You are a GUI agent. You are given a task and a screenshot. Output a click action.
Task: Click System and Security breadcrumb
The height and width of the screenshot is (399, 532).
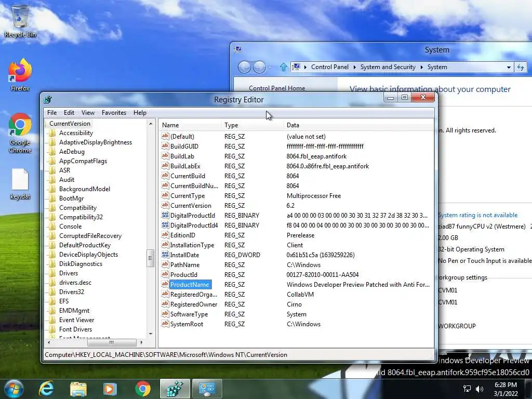pyautogui.click(x=388, y=67)
